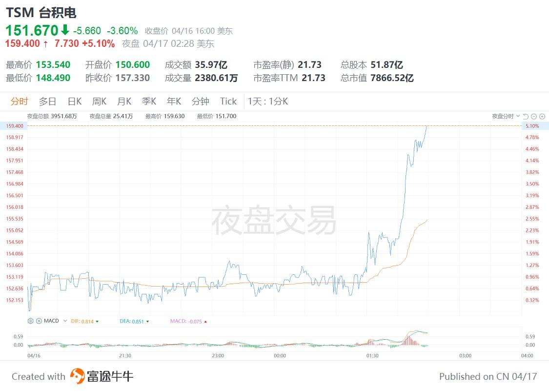
Task: Open the 夜盘分时 session dropdown
Action: click(x=506, y=116)
